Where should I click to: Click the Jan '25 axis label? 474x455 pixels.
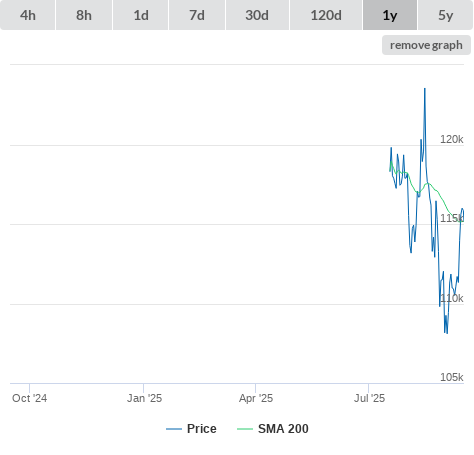pyautogui.click(x=144, y=398)
